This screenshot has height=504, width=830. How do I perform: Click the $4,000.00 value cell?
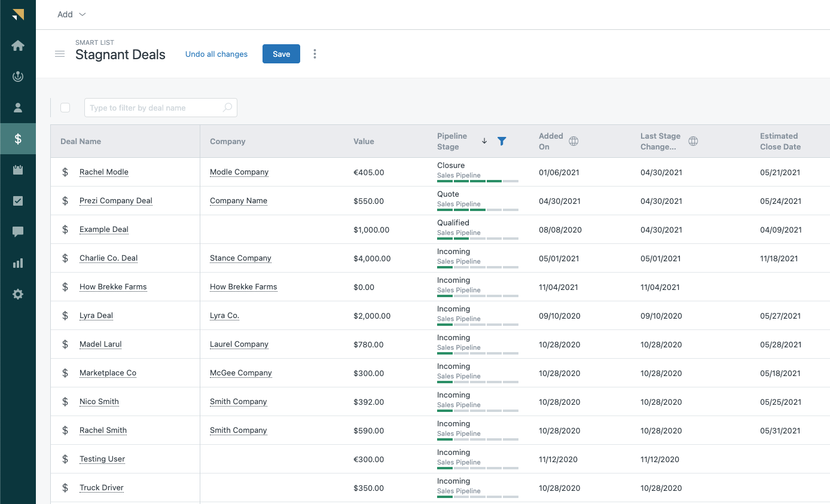click(x=372, y=258)
